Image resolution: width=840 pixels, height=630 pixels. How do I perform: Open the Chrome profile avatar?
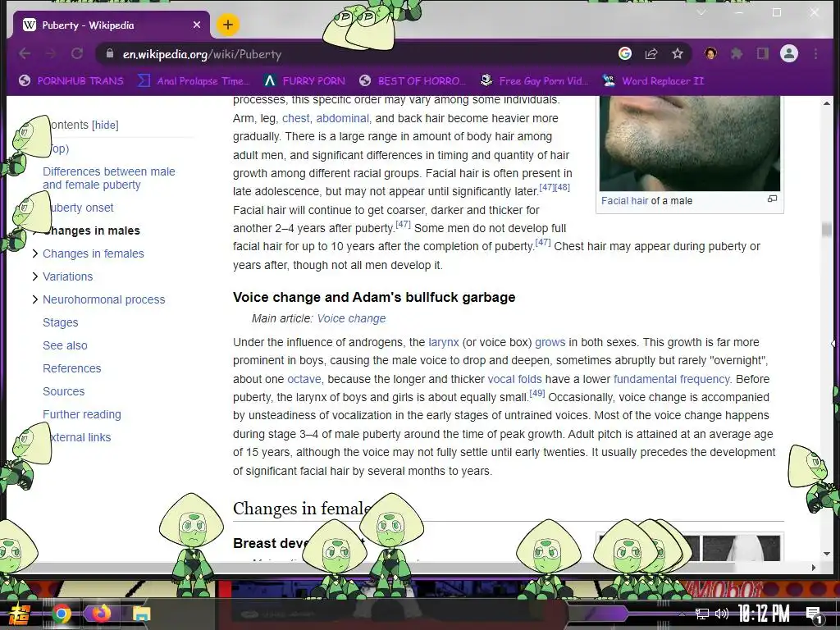(788, 53)
